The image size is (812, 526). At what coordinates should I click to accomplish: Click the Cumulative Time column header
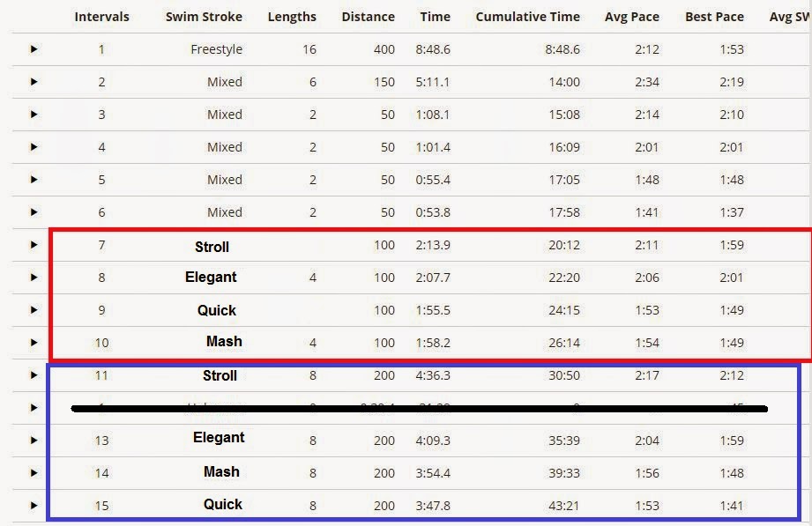[x=528, y=17]
